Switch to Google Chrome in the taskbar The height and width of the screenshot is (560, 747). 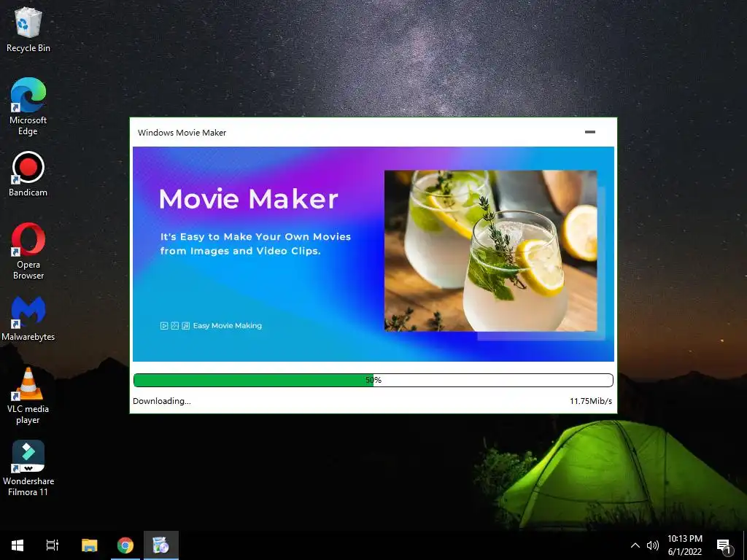point(125,545)
